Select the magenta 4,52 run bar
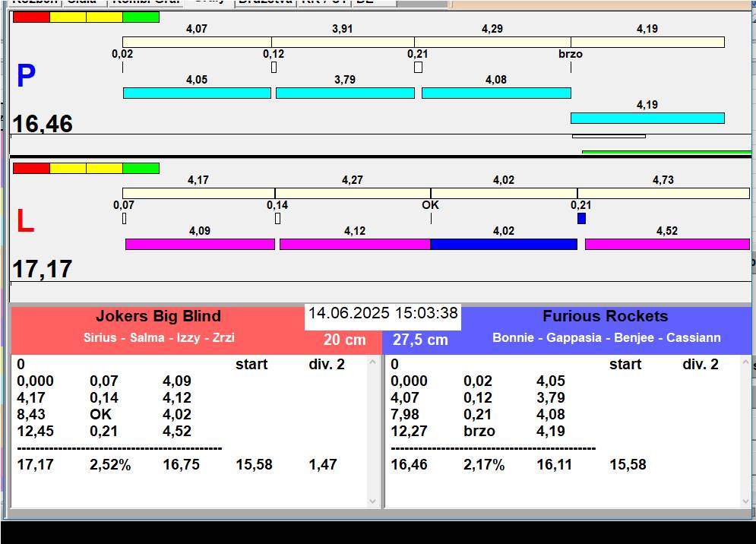 coord(666,244)
